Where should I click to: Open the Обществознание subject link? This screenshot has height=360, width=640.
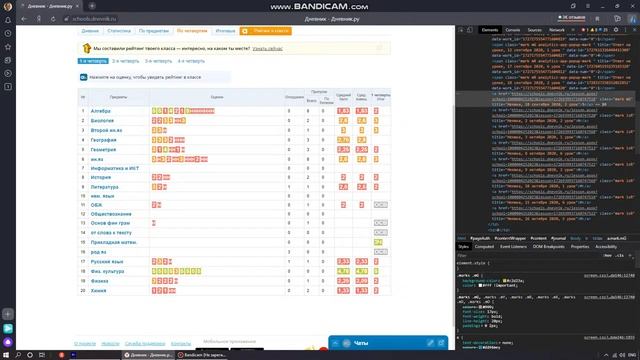pos(111,214)
